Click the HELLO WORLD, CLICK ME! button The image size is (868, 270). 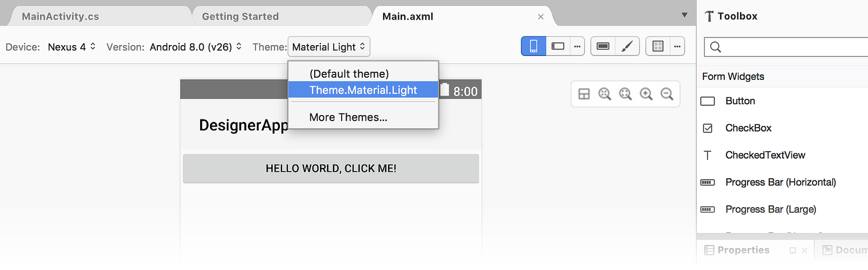(x=331, y=168)
